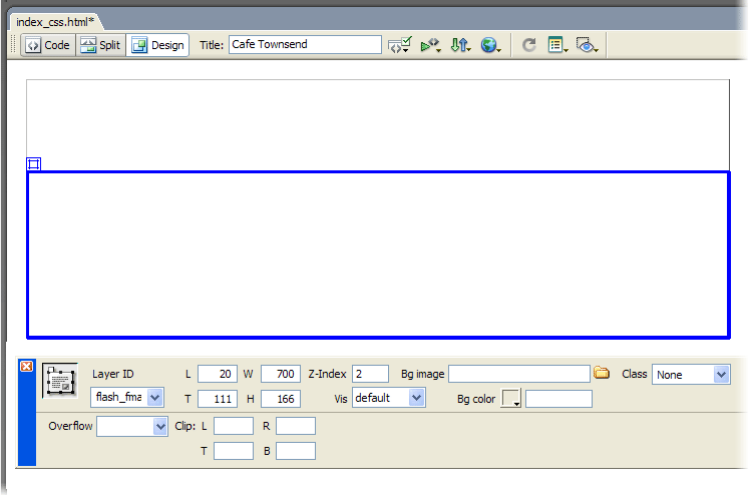Select the index_css.html document tab

point(55,22)
